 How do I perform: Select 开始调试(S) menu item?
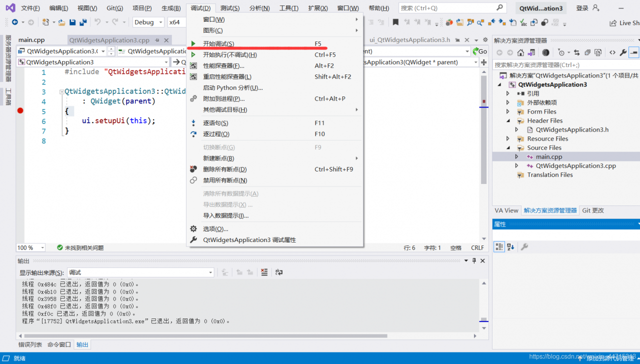click(x=274, y=43)
